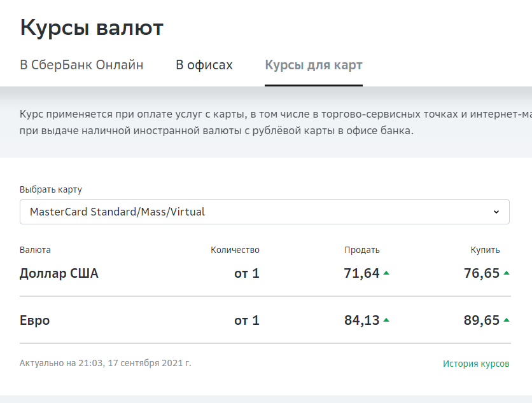Click the euro buy rate 89,65
Viewport: 532px width, 403px height.
pos(482,321)
